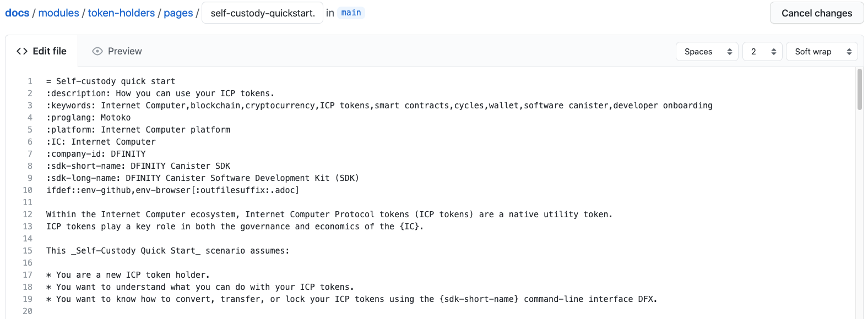This screenshot has width=868, height=319.
Task: Place cursor on the Self-custody quick start heading
Action: click(110, 81)
